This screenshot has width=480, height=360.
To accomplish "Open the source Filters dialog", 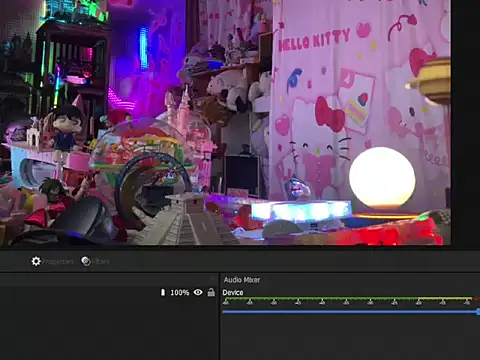I will click(95, 261).
